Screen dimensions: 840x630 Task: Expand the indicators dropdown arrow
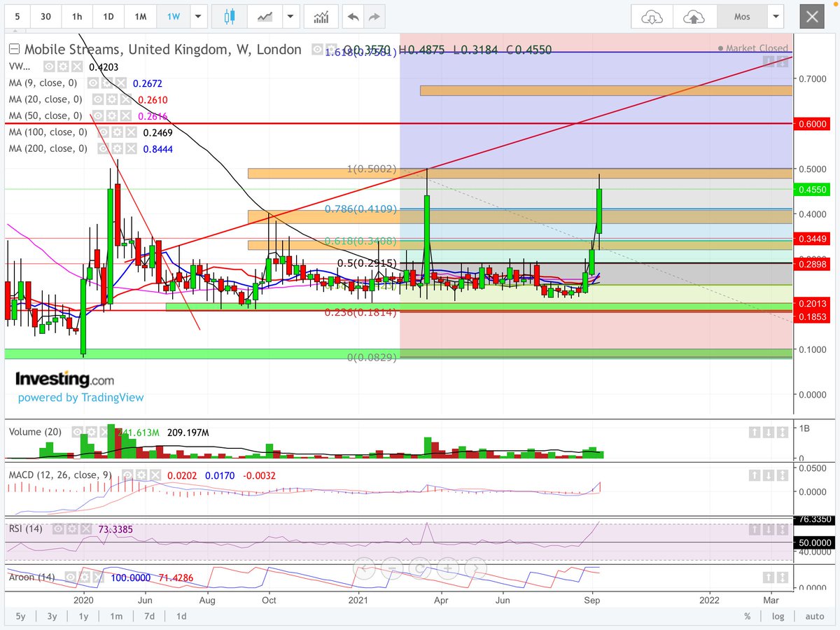click(x=292, y=16)
